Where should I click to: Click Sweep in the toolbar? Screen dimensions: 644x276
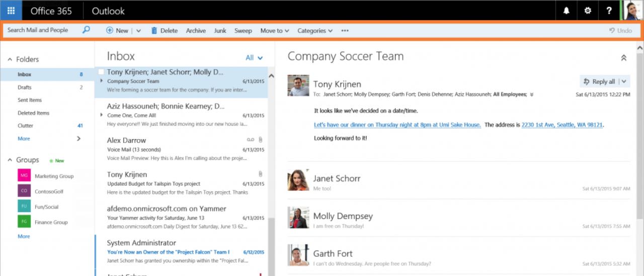(243, 31)
